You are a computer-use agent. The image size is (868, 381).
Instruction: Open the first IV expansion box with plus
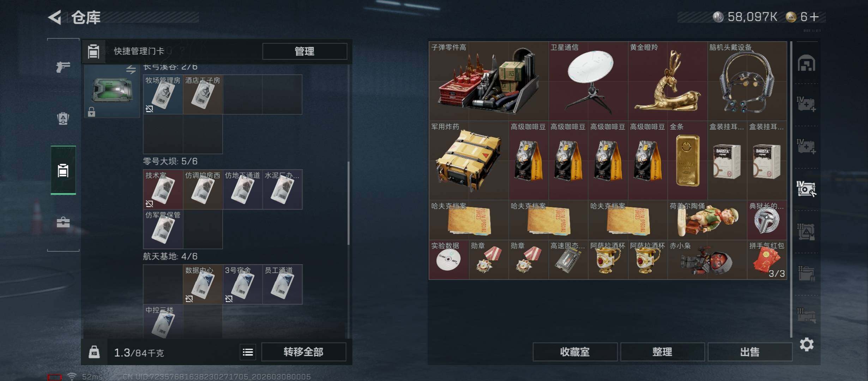(x=806, y=104)
